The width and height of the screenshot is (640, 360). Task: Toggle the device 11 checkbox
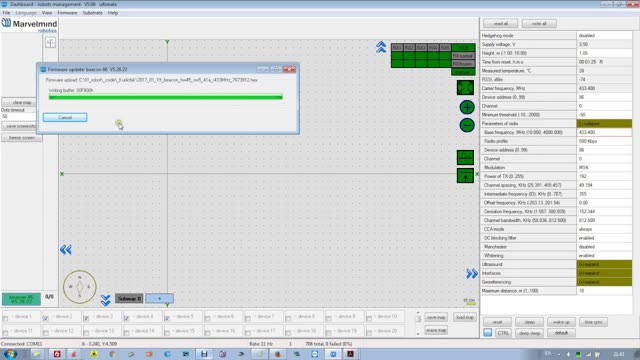coord(5,333)
